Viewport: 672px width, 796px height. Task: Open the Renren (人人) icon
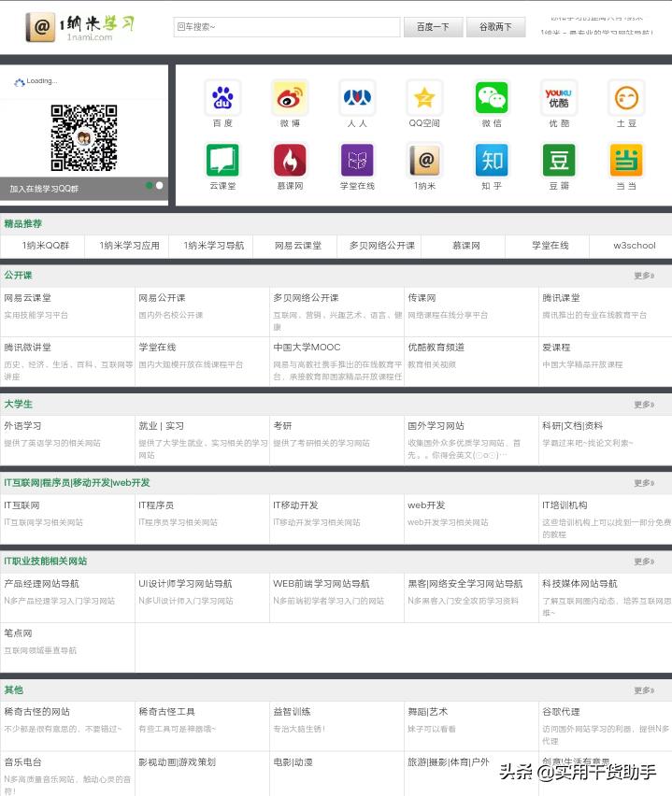tap(357, 97)
